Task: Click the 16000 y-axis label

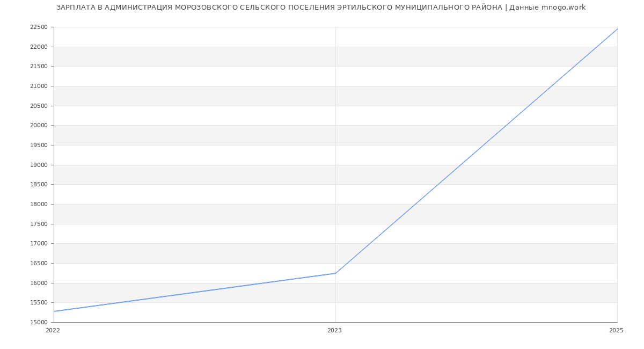Action: pos(39,283)
